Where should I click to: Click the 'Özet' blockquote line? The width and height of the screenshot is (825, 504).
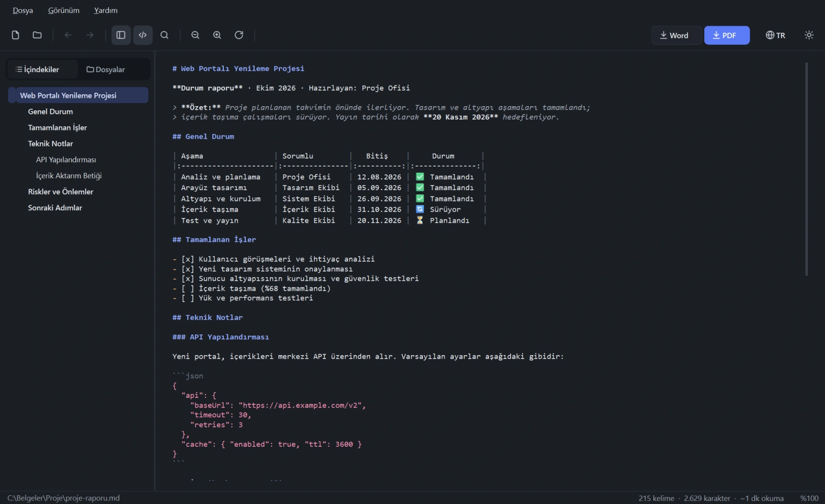click(x=381, y=108)
